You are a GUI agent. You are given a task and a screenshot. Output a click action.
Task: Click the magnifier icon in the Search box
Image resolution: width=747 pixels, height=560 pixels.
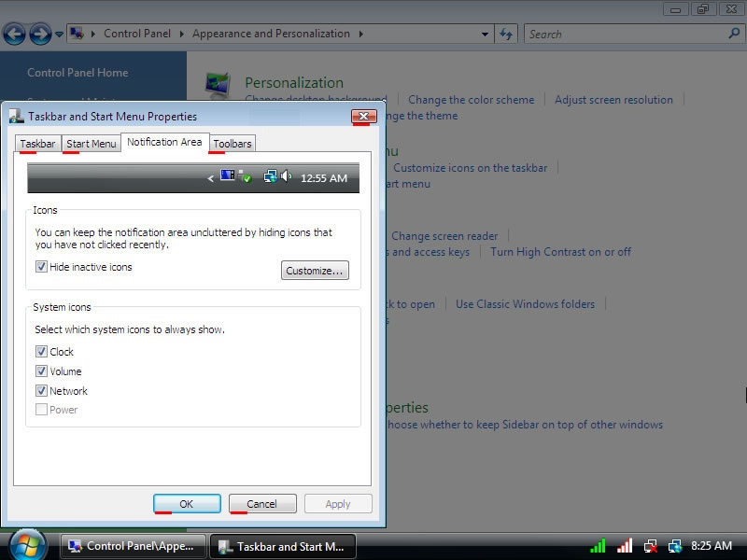[x=734, y=34]
